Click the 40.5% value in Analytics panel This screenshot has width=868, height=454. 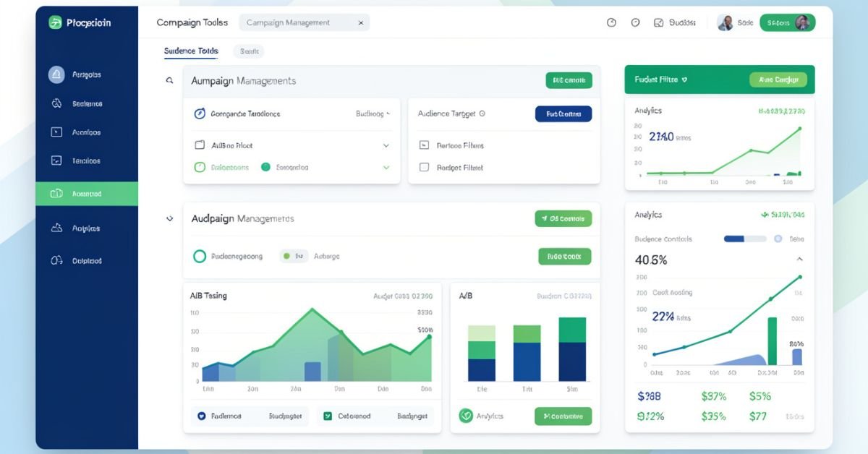tap(651, 260)
